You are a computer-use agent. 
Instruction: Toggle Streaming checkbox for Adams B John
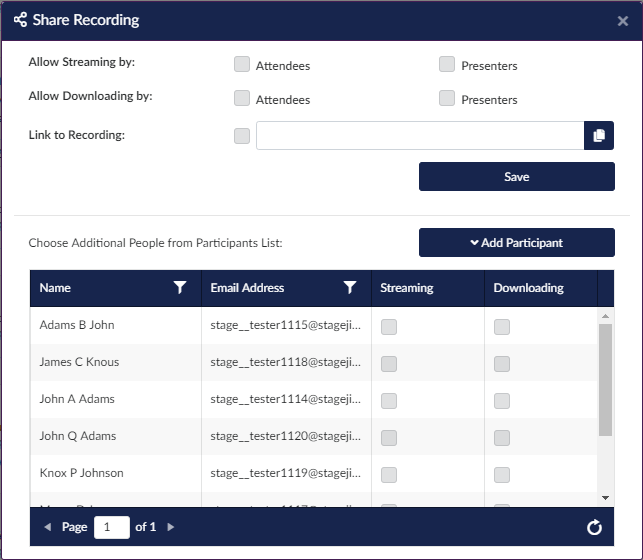tap(389, 326)
